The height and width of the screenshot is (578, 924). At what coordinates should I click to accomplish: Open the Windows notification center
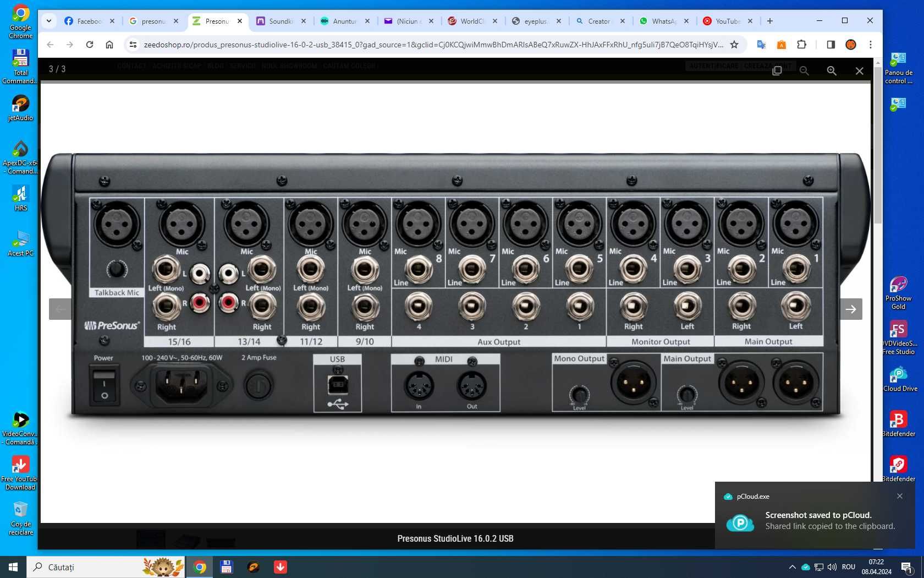pos(907,567)
